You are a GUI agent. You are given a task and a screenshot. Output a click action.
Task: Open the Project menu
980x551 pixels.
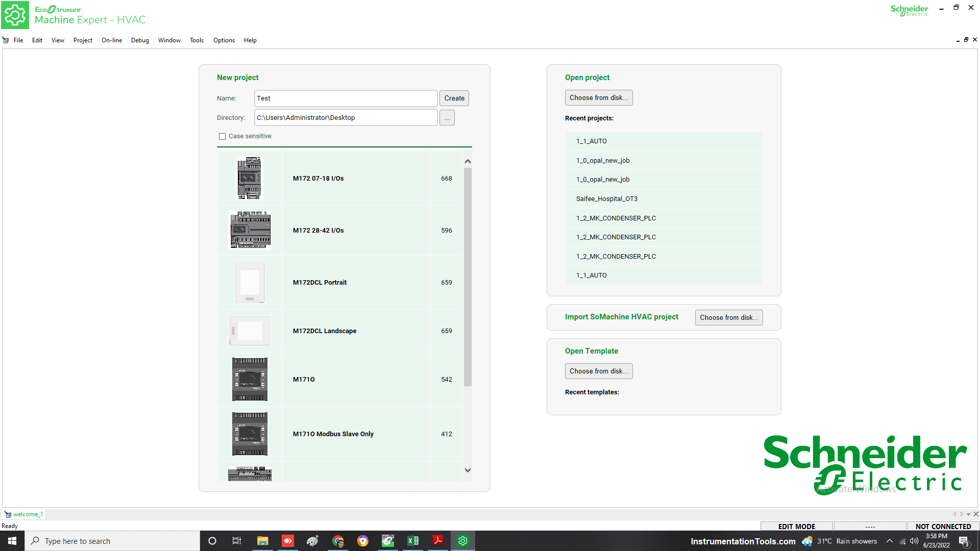click(83, 40)
